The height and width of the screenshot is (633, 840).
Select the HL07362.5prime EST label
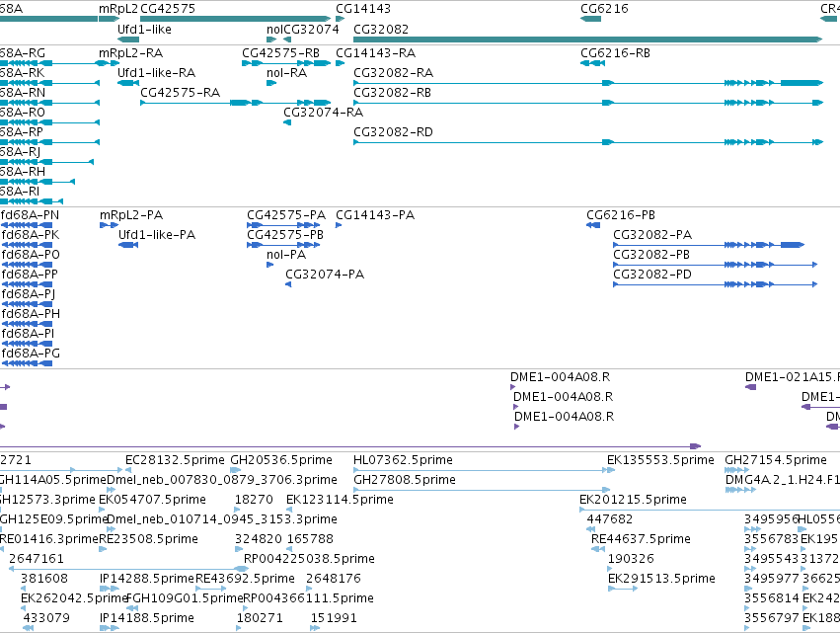403,460
